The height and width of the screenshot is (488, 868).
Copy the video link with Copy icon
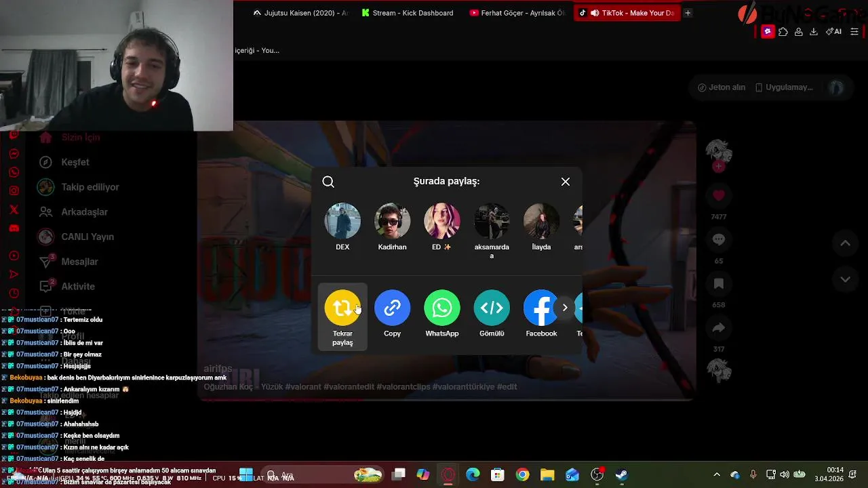point(392,308)
